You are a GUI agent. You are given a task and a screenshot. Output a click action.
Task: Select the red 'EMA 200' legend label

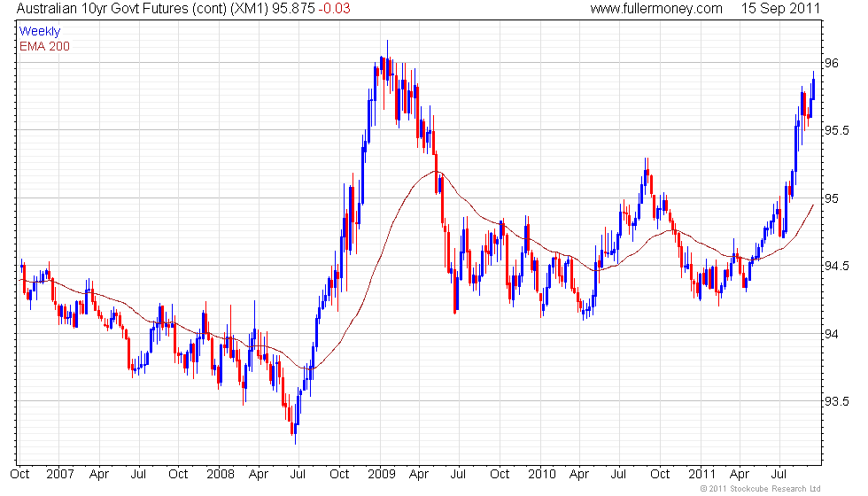click(44, 46)
